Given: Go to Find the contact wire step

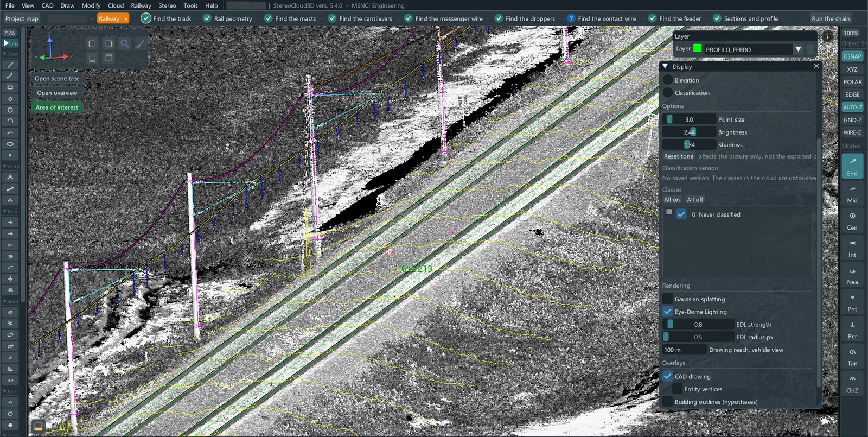Looking at the screenshot, I should 601,18.
